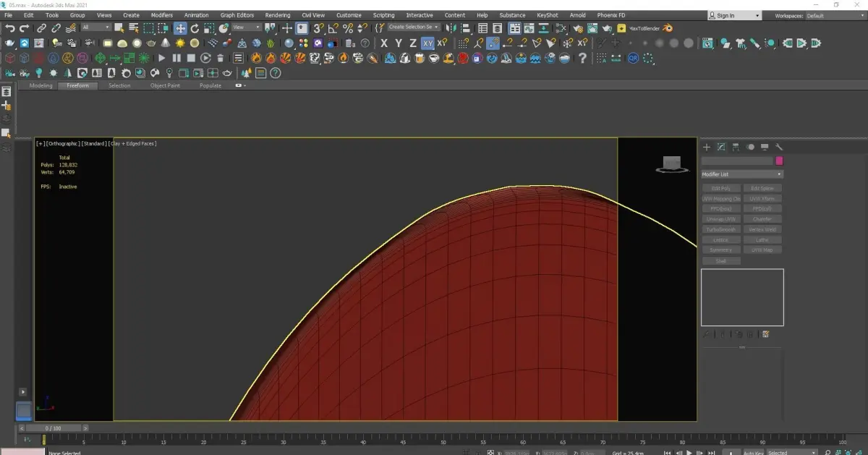
Task: Toggle Percent Snap in the toolbar
Action: [347, 28]
